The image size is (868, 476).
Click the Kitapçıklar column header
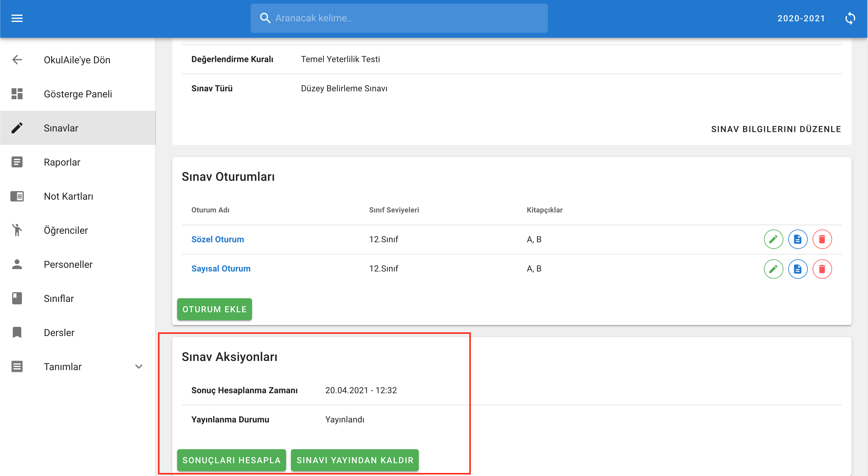pyautogui.click(x=544, y=210)
